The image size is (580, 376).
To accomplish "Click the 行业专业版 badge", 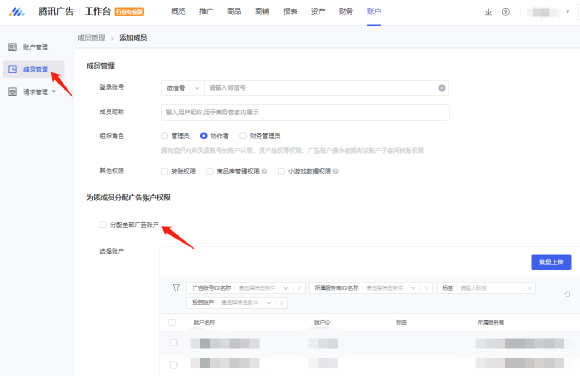I will tap(129, 12).
